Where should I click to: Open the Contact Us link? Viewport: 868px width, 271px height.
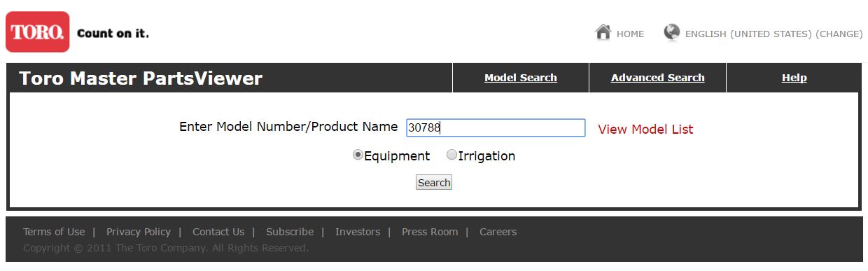coord(218,232)
